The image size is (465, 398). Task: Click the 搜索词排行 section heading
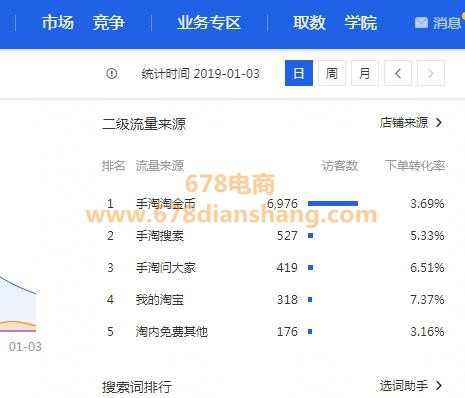tap(137, 387)
